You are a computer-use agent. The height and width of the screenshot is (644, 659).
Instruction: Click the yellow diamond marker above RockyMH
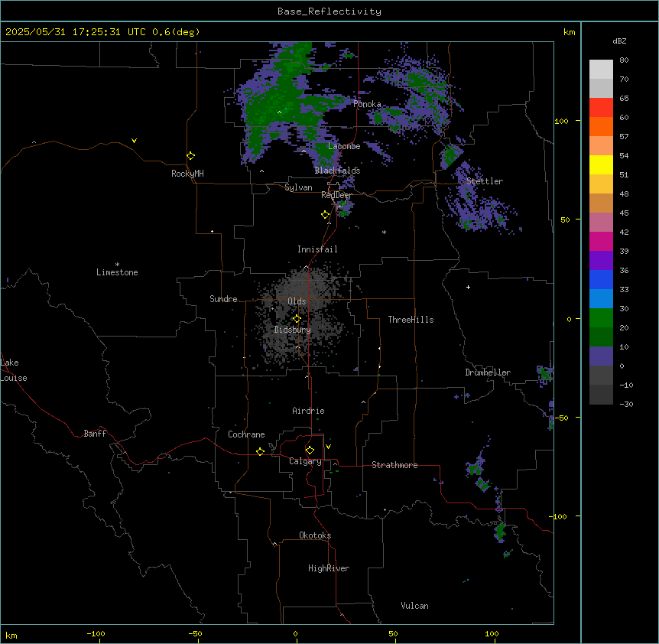pyautogui.click(x=190, y=155)
